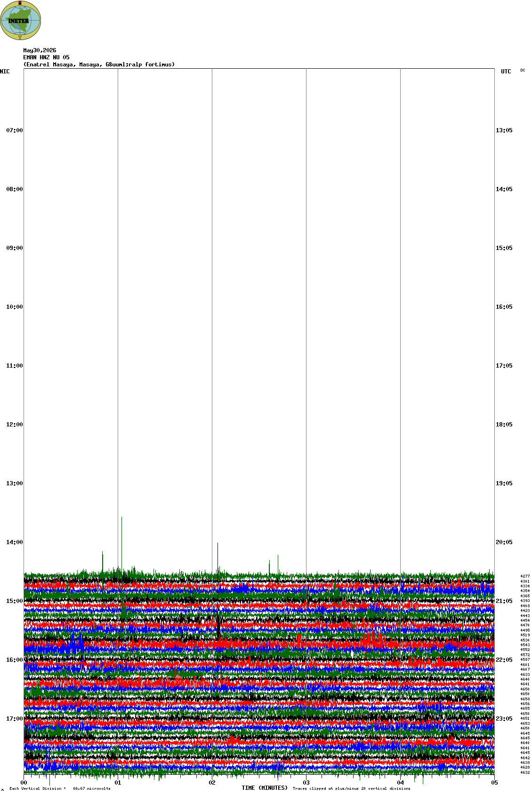The width and height of the screenshot is (532, 795).
Task: Click the 02 minute axis tick
Action: coord(212,783)
